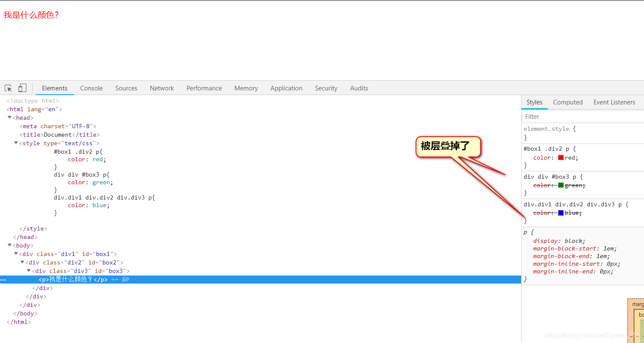Open the Sources tab
Viewport: 644px width, 343px height.
click(126, 88)
